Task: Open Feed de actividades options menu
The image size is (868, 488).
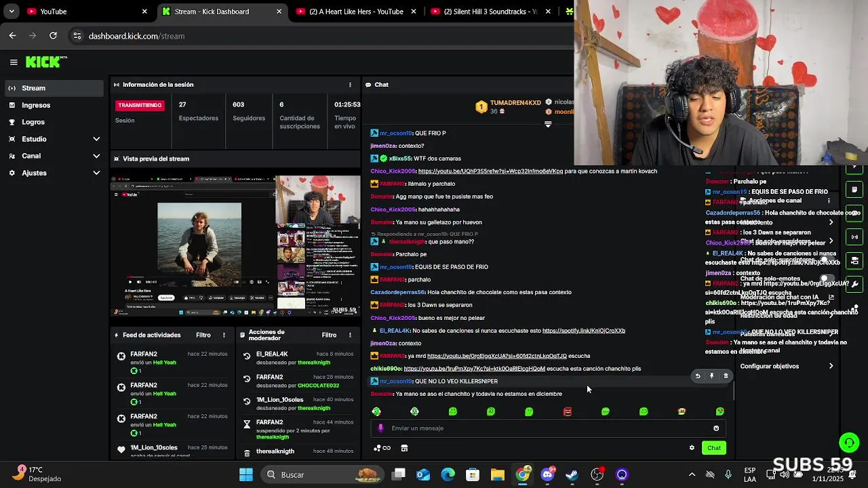Action: pyautogui.click(x=224, y=335)
